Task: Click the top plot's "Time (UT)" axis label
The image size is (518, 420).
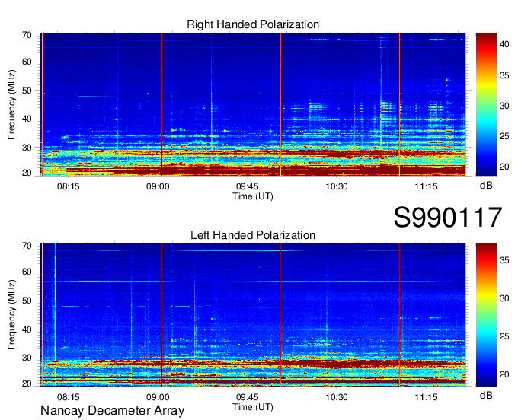Action: [x=253, y=196]
